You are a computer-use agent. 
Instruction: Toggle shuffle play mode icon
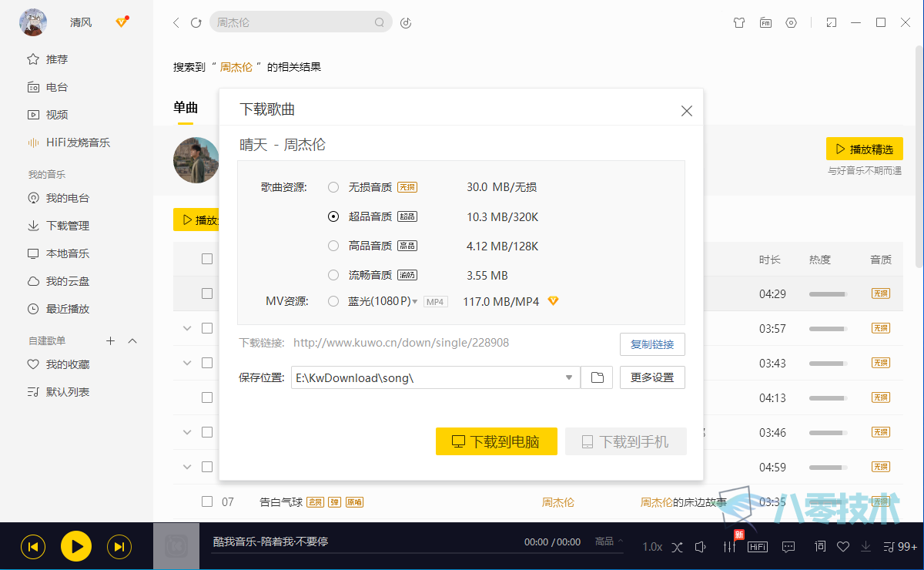click(677, 547)
